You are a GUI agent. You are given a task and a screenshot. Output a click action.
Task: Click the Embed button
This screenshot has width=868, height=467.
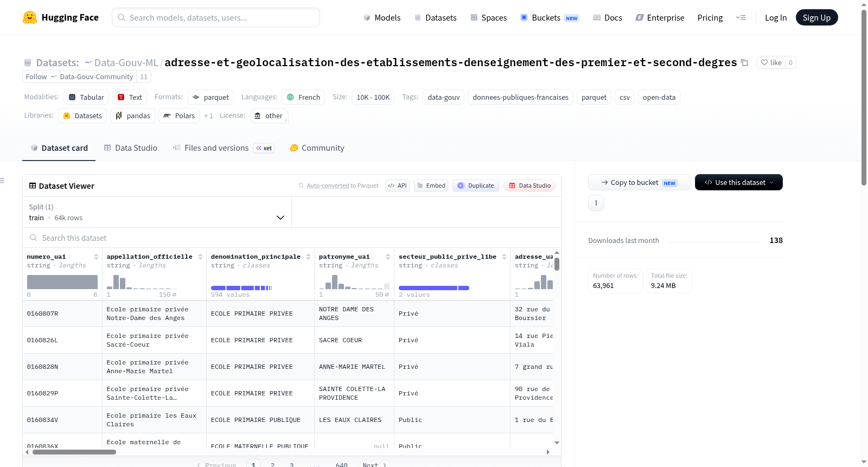[x=432, y=185]
